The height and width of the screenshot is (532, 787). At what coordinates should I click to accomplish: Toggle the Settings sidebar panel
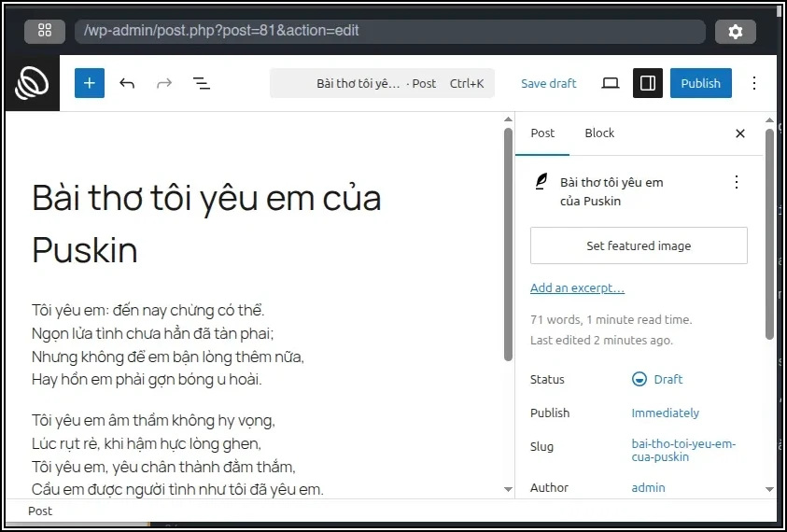click(x=648, y=83)
